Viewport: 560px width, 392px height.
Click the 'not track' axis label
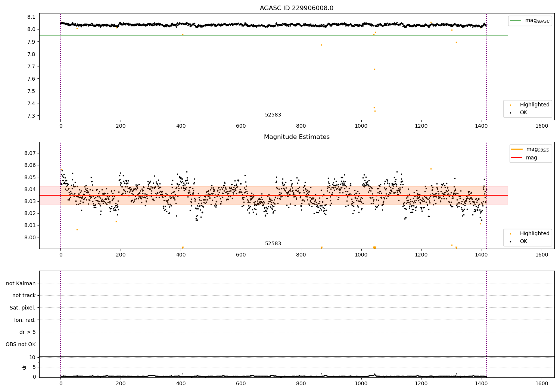24,295
